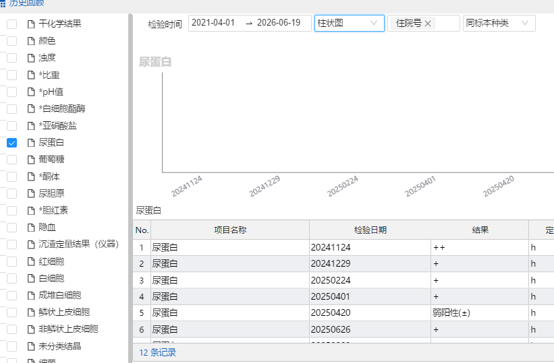Click the 20250401 date cell
Viewport: 554px width, 363px height.
(x=370, y=297)
